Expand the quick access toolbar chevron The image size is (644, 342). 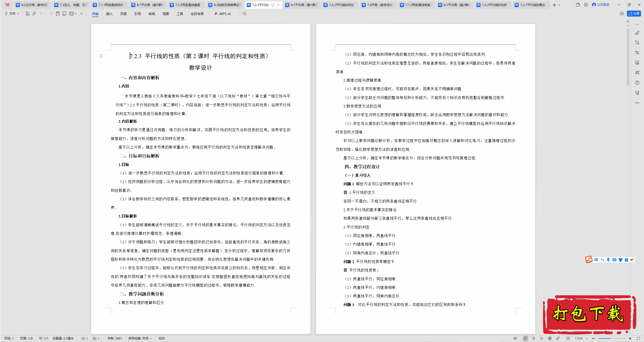pos(82,14)
